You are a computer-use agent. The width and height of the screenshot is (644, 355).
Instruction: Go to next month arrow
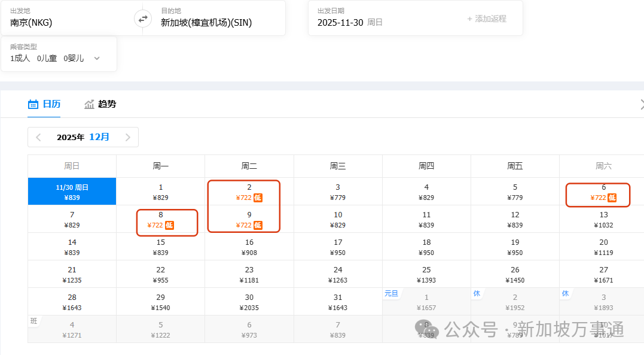click(x=128, y=138)
